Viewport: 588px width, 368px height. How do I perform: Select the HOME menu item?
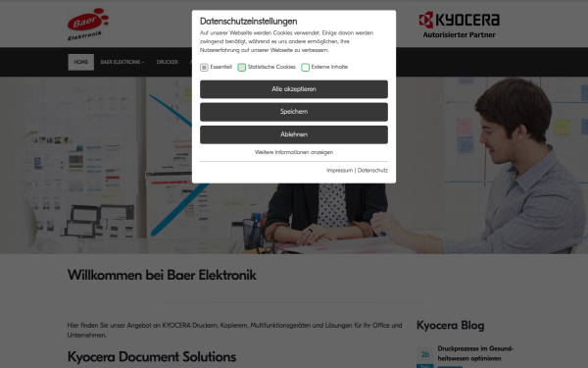(81, 62)
